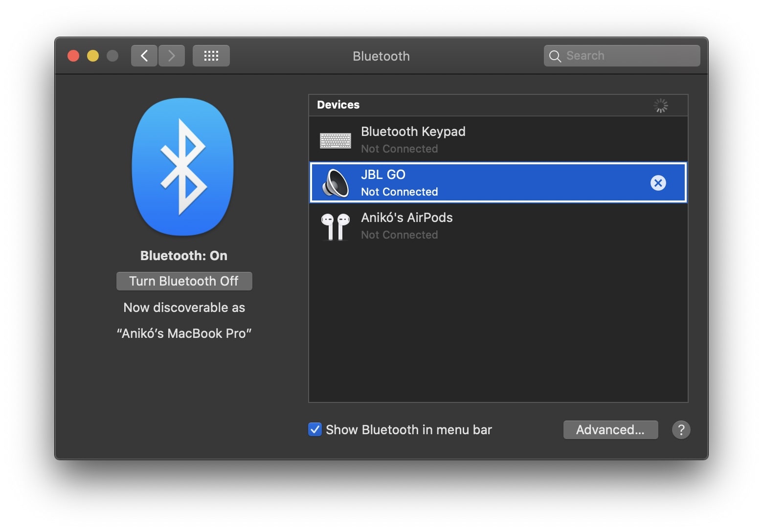Uncheck Show Bluetooth in menu bar
This screenshot has height=532, width=763.
point(314,429)
